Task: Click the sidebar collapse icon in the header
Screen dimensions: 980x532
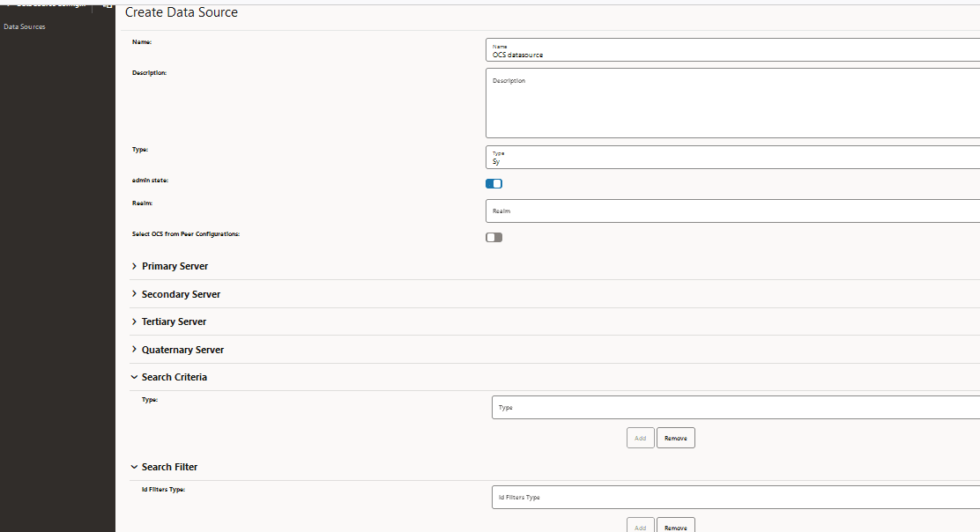Action: tap(107, 6)
